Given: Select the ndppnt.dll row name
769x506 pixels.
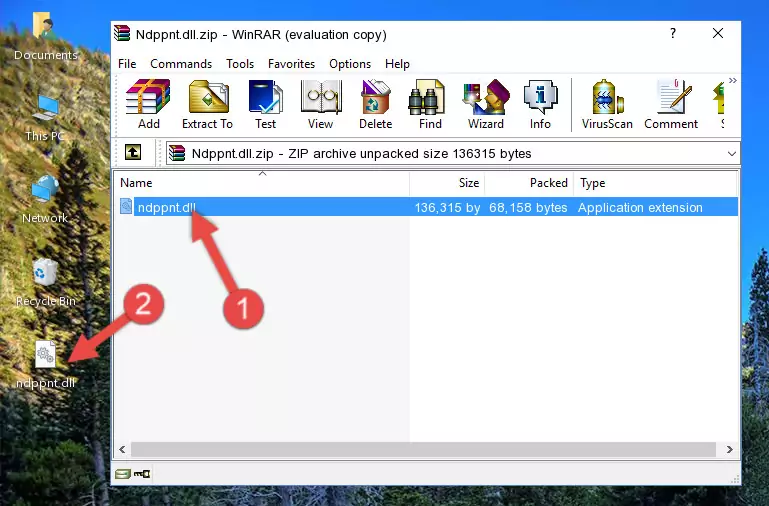Looking at the screenshot, I should click(167, 207).
